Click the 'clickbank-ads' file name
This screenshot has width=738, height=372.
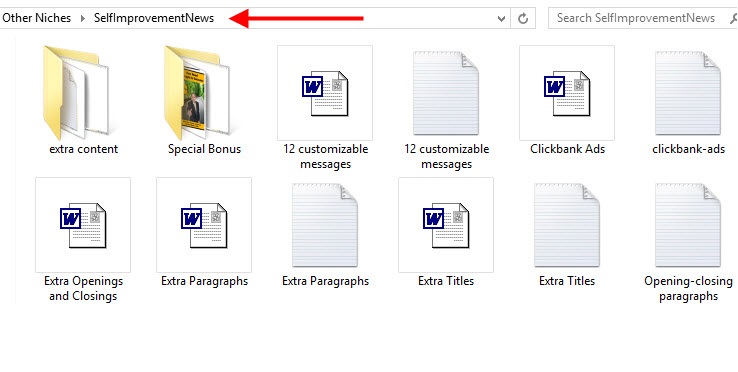[x=688, y=149]
